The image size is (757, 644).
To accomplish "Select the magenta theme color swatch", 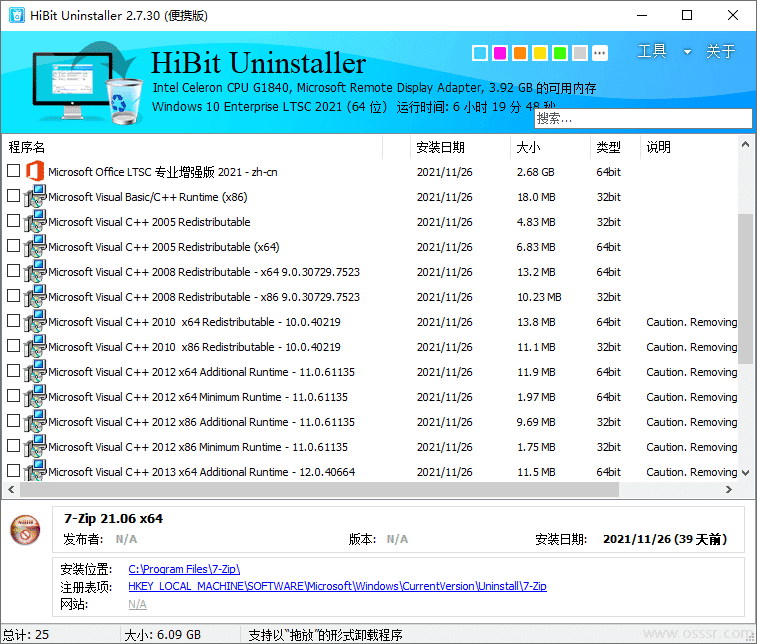I will point(500,53).
